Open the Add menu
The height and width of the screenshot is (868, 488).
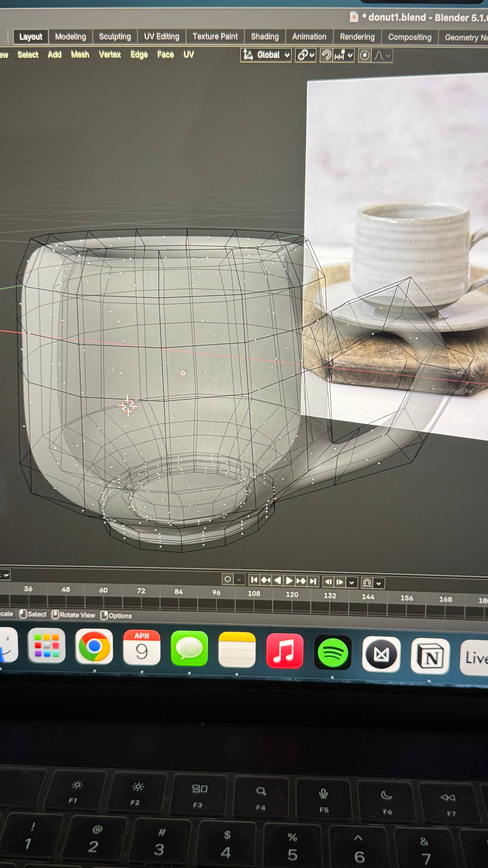coord(55,55)
